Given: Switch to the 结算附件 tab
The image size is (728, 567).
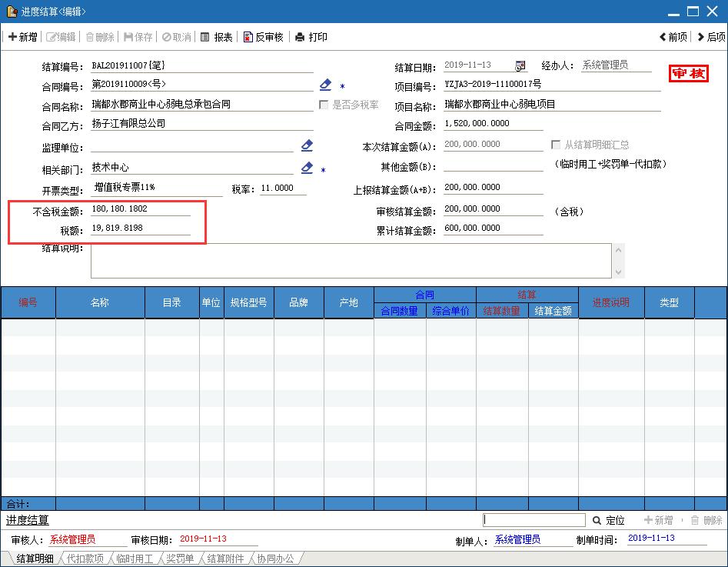Looking at the screenshot, I should [x=225, y=559].
